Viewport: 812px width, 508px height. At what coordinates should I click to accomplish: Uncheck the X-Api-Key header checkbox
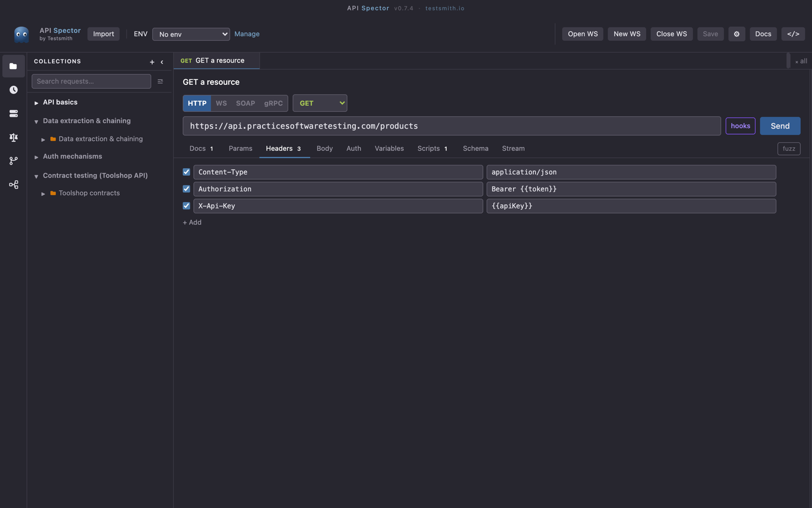(186, 206)
